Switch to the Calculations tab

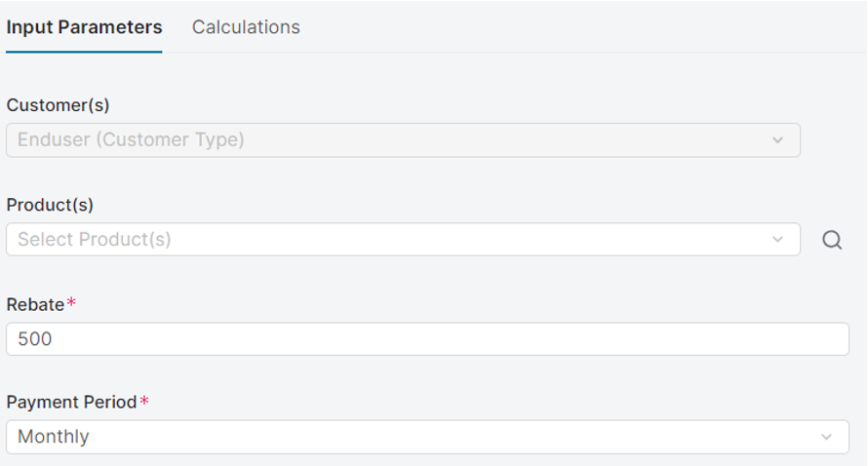click(x=246, y=27)
